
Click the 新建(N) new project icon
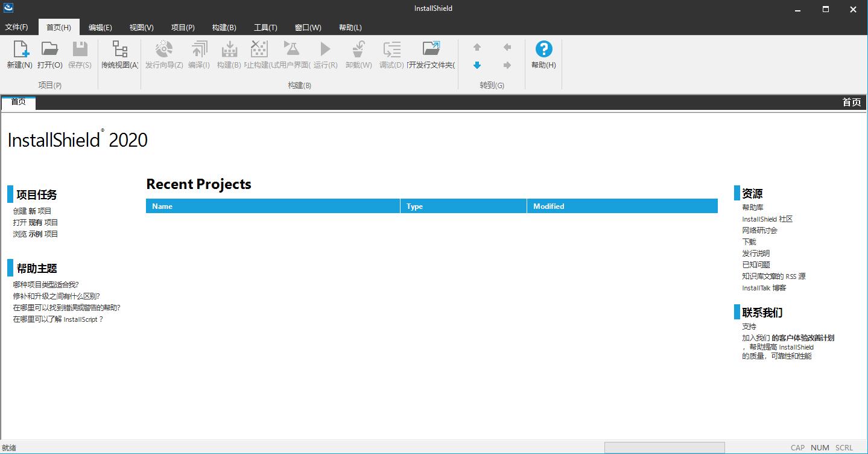20,49
